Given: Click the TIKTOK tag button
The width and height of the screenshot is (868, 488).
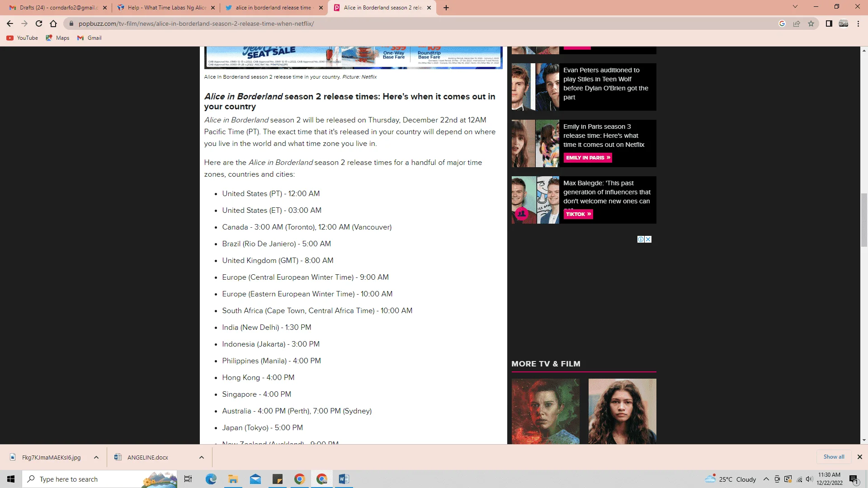Looking at the screenshot, I should point(578,214).
